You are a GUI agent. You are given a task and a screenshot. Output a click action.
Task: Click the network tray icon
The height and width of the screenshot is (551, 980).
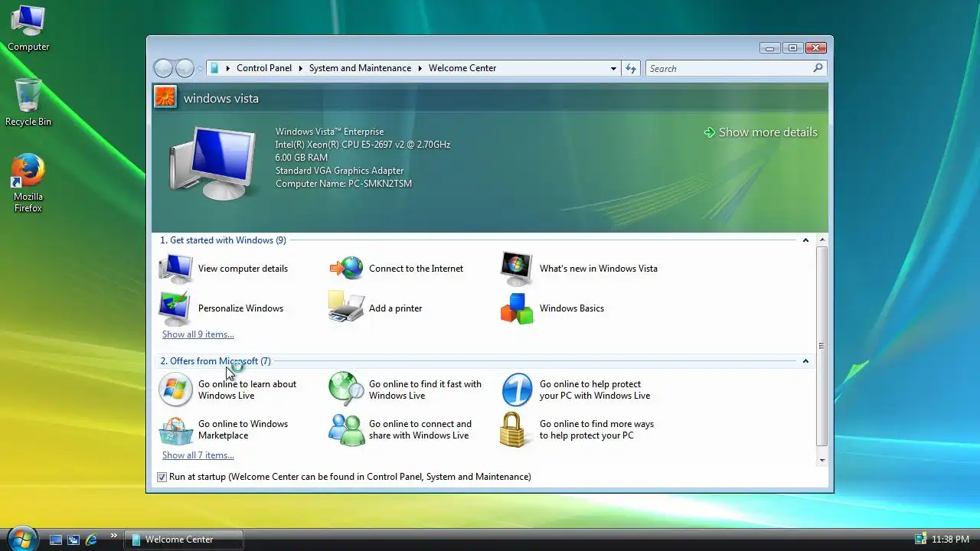(x=920, y=540)
